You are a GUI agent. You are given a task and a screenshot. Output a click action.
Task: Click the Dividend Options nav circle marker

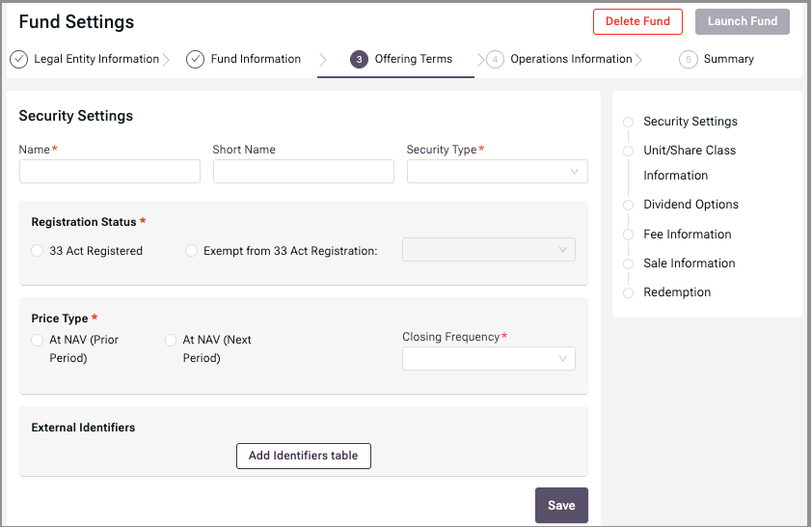click(x=628, y=205)
